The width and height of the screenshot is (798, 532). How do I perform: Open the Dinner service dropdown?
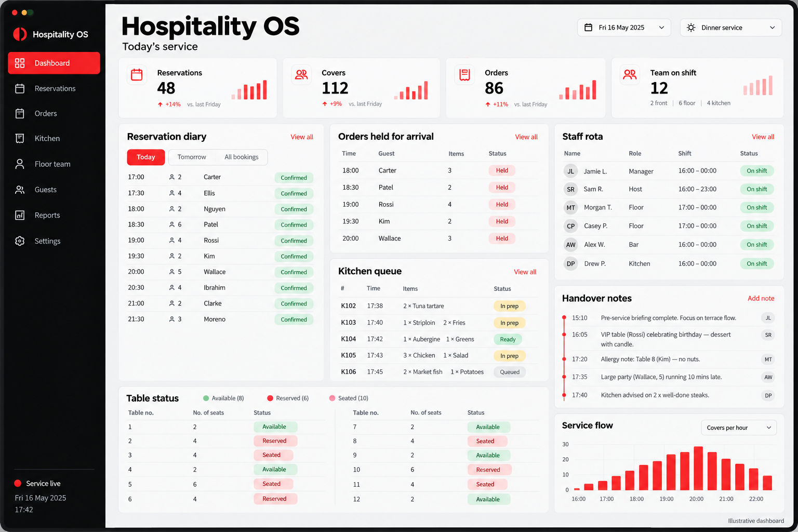point(731,28)
